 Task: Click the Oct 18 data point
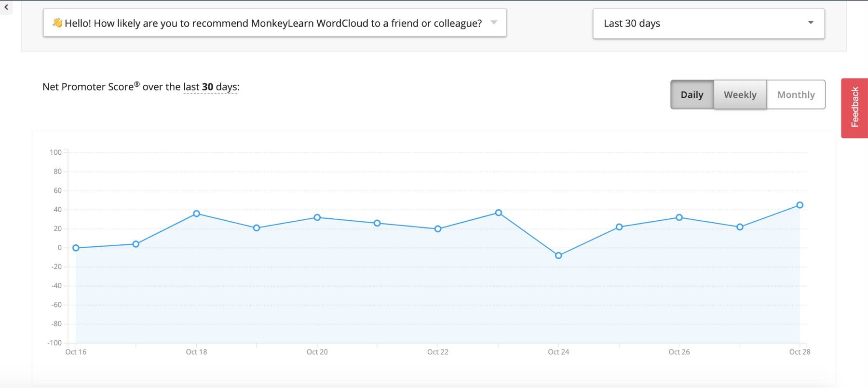click(196, 214)
